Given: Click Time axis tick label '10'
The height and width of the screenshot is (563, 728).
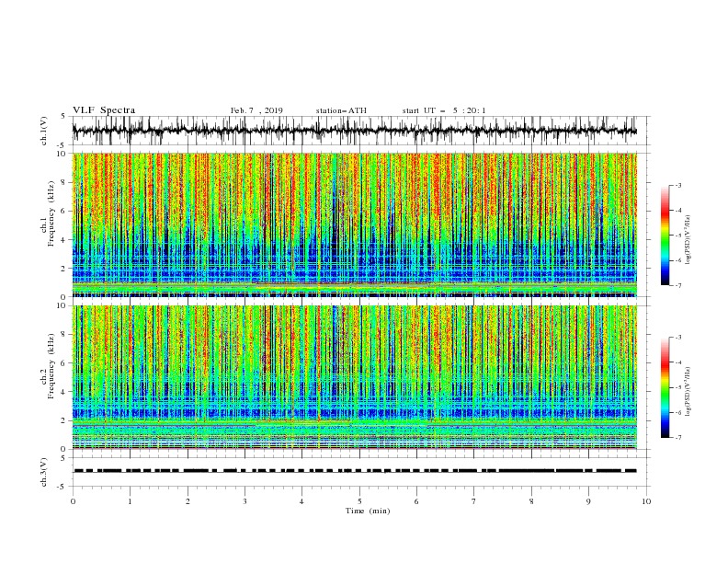Looking at the screenshot, I should (x=646, y=501).
